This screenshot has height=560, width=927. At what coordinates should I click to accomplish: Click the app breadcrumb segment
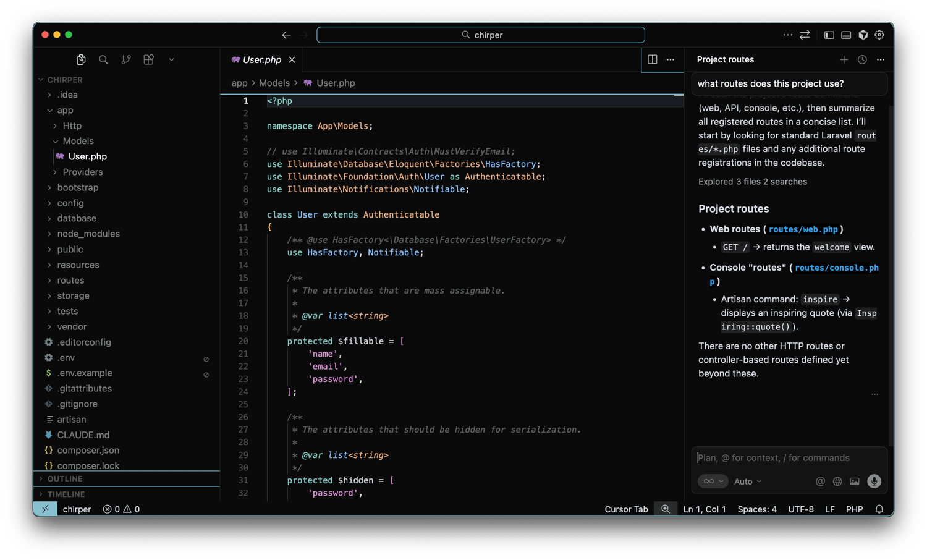click(239, 83)
